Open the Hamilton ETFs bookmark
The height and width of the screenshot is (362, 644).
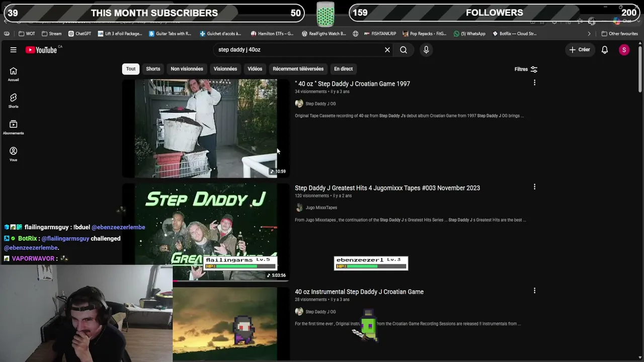(272, 34)
